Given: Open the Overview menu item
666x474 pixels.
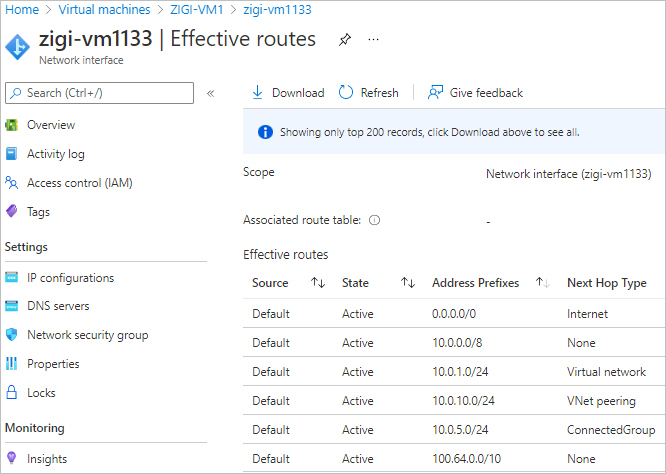Looking at the screenshot, I should pyautogui.click(x=51, y=125).
